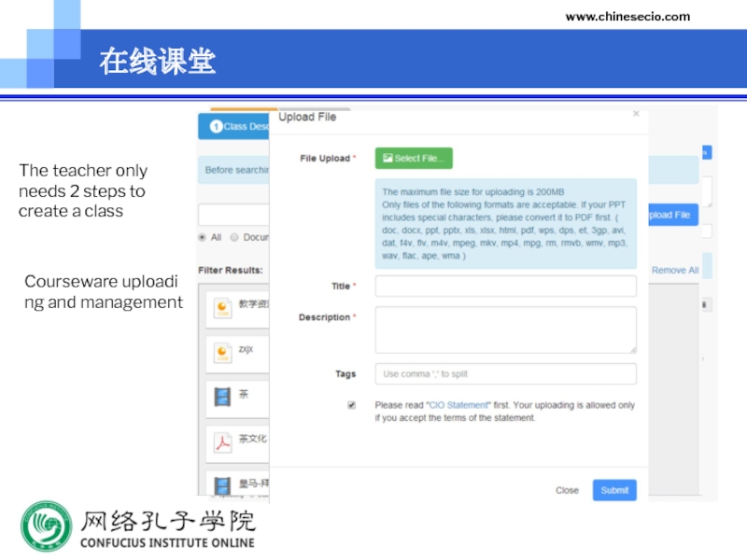Click the PowerPoint icon beside 教学资
The image size is (747, 560).
(x=222, y=307)
